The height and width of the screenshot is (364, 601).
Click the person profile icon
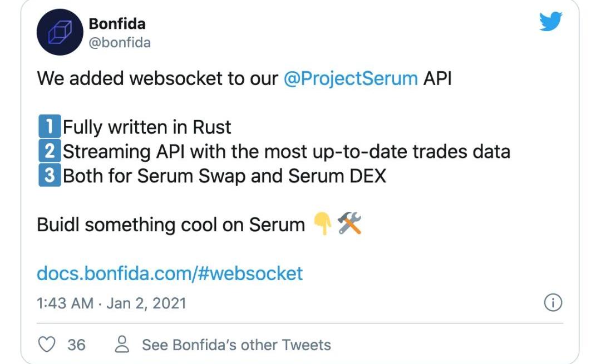point(122,345)
